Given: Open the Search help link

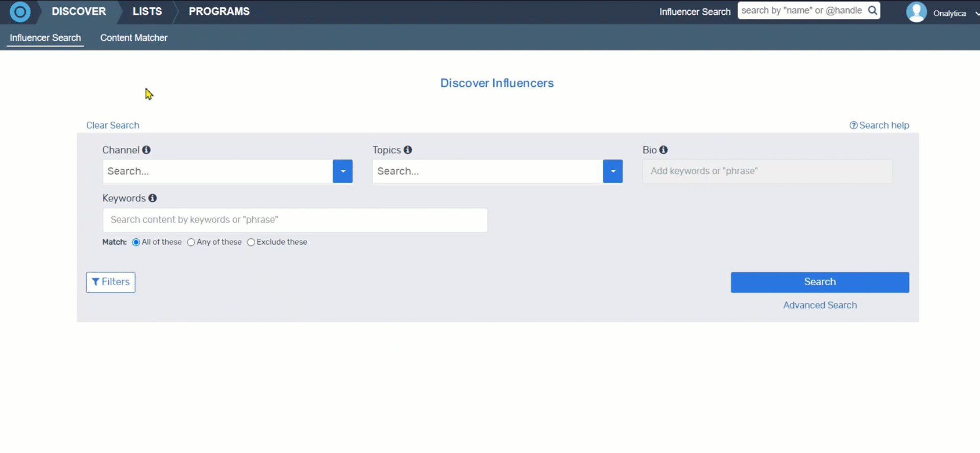Looking at the screenshot, I should tap(879, 125).
